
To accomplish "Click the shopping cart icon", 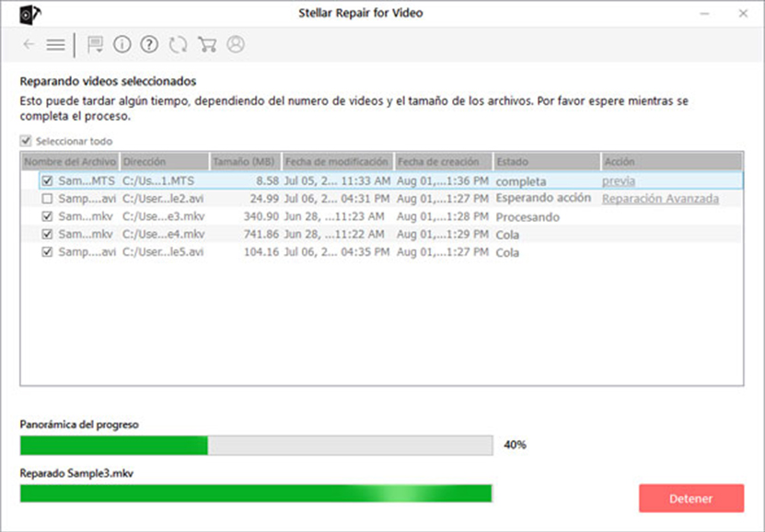I will (207, 44).
